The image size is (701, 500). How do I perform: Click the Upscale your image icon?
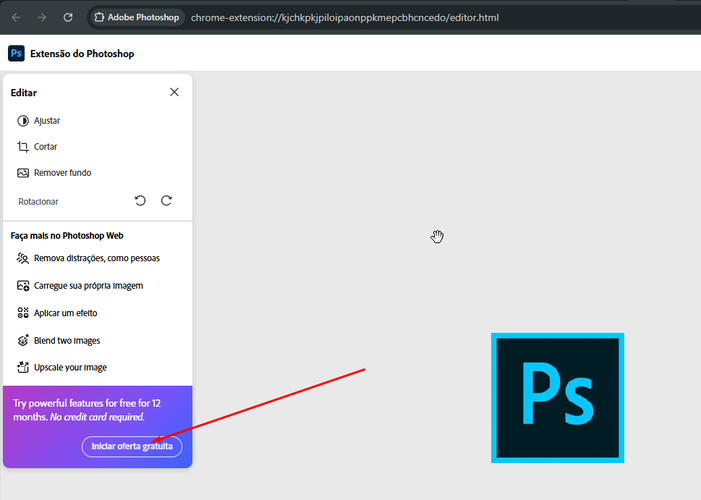pyautogui.click(x=24, y=368)
